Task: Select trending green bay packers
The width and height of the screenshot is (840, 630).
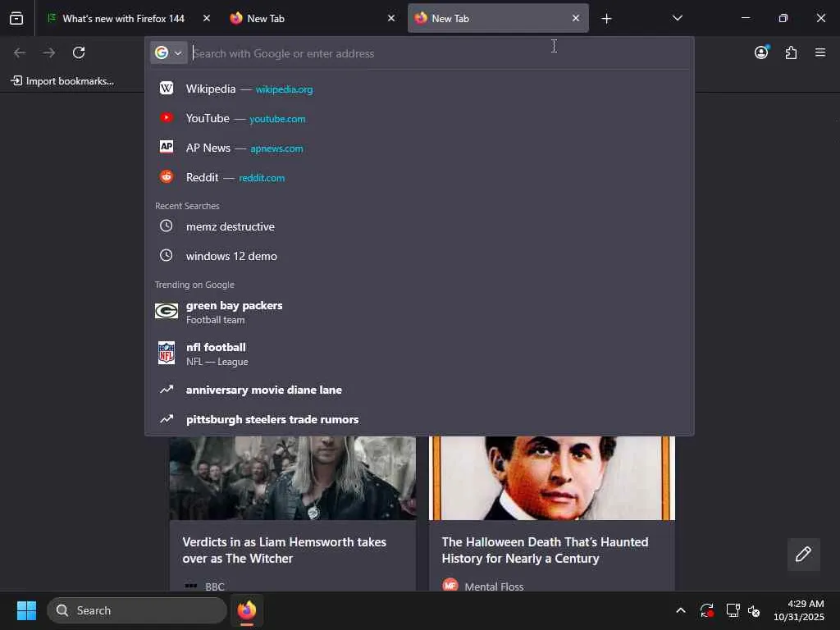Action: click(419, 312)
